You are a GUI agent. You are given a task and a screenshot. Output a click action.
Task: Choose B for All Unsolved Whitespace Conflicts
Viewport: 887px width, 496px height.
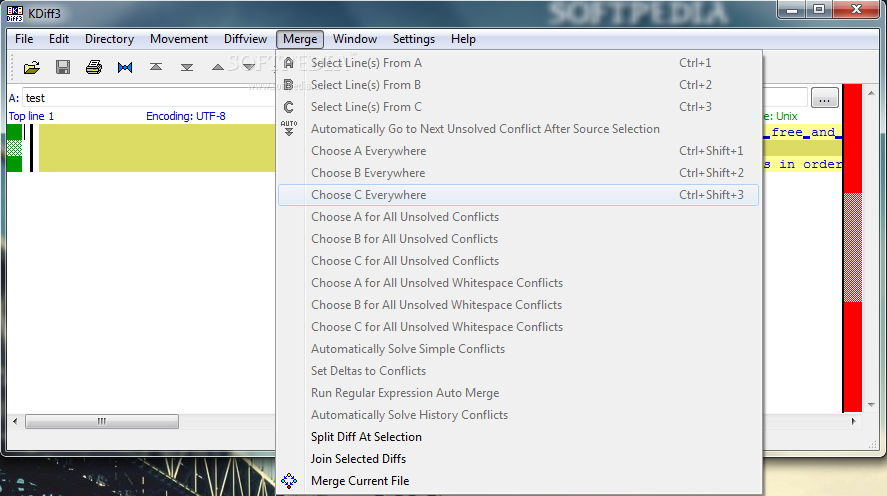(518, 305)
